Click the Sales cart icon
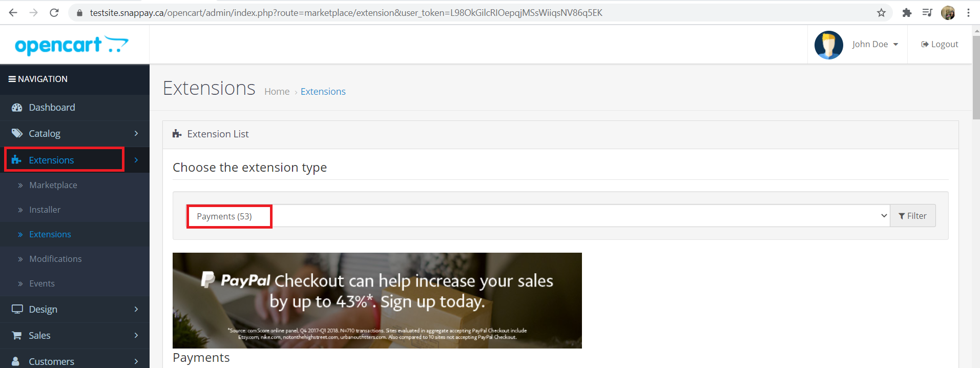The image size is (980, 368). [x=17, y=335]
